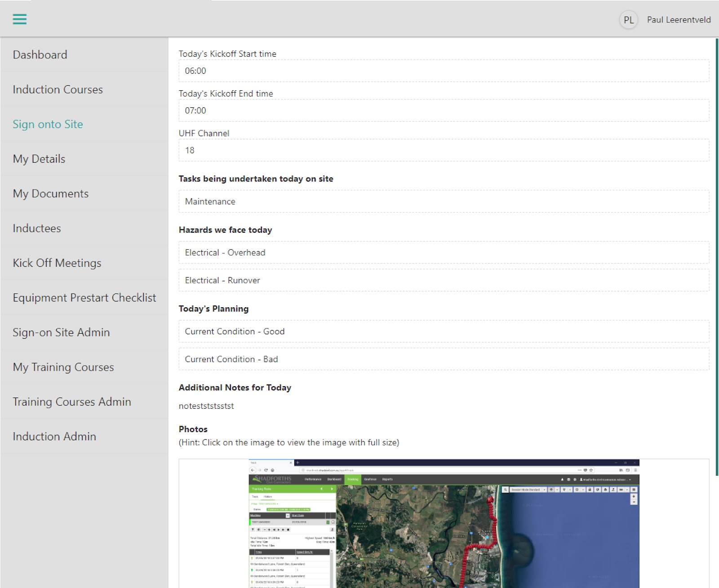Click the Kickoff End time field
The height and width of the screenshot is (588, 719).
click(444, 111)
